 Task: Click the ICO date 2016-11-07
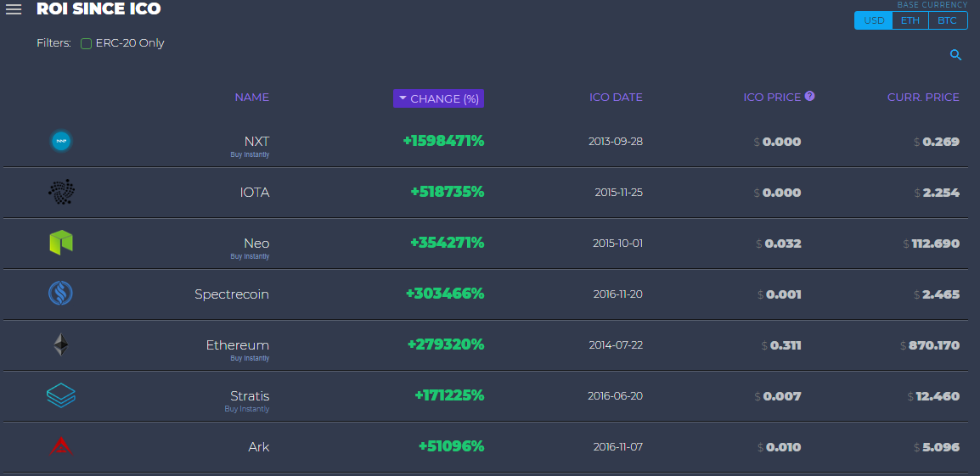(617, 447)
